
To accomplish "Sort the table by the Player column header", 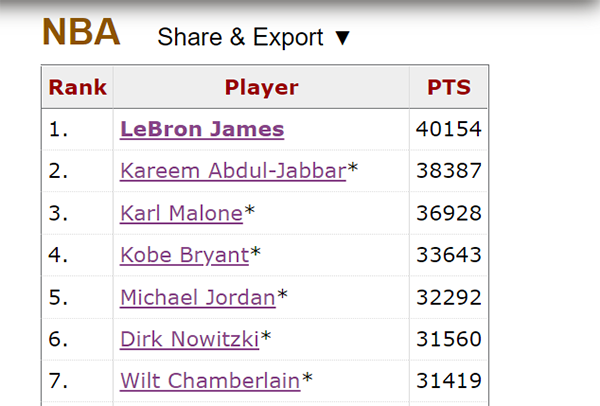I will click(x=261, y=87).
